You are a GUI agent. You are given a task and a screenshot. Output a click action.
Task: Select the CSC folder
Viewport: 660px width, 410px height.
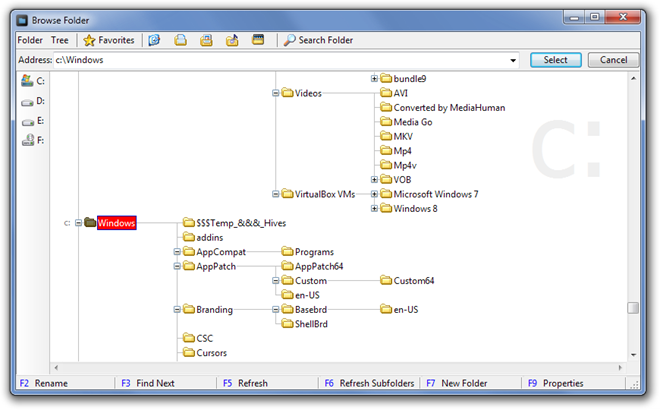[198, 338]
